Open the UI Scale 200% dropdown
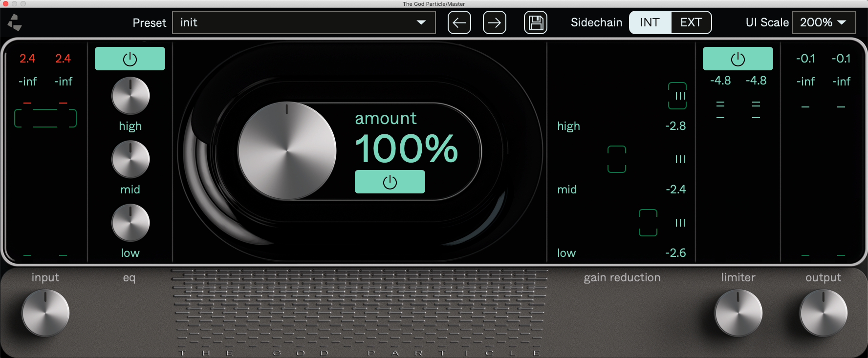Viewport: 868px width, 358px height. tap(824, 22)
